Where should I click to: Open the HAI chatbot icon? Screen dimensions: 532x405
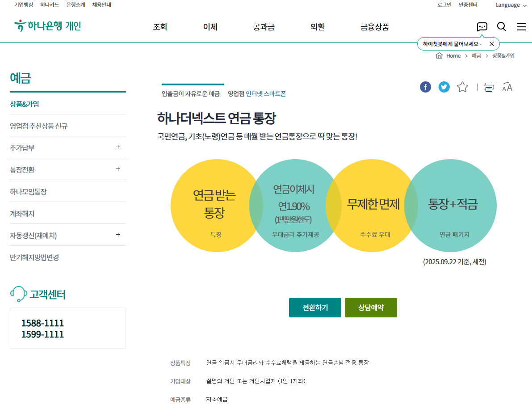[482, 26]
